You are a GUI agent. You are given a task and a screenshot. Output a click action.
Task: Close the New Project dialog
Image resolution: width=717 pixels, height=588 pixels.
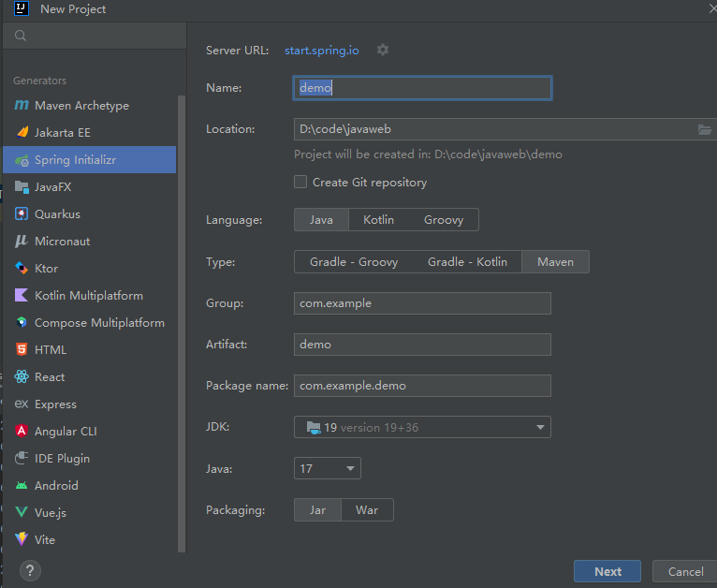coord(712,8)
